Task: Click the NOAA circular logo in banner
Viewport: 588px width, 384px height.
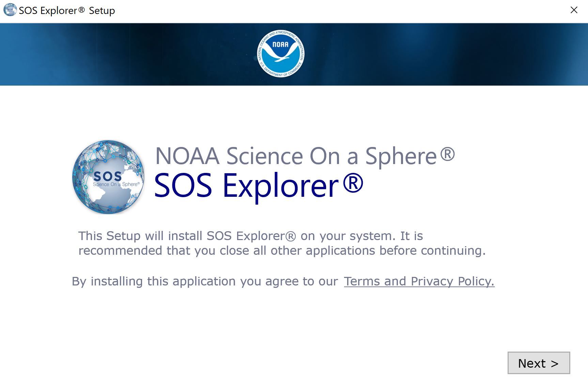Action: (x=281, y=54)
